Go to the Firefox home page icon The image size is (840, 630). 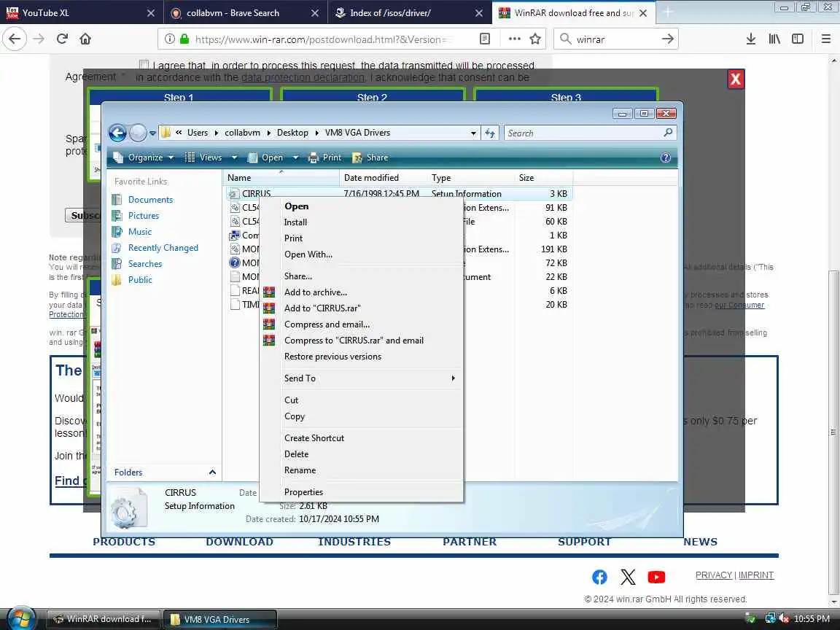pos(85,39)
